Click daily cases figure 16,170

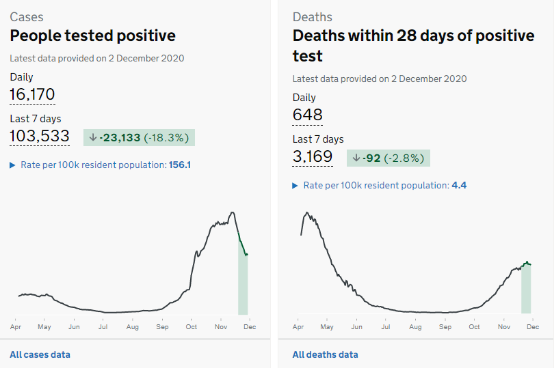(32, 95)
